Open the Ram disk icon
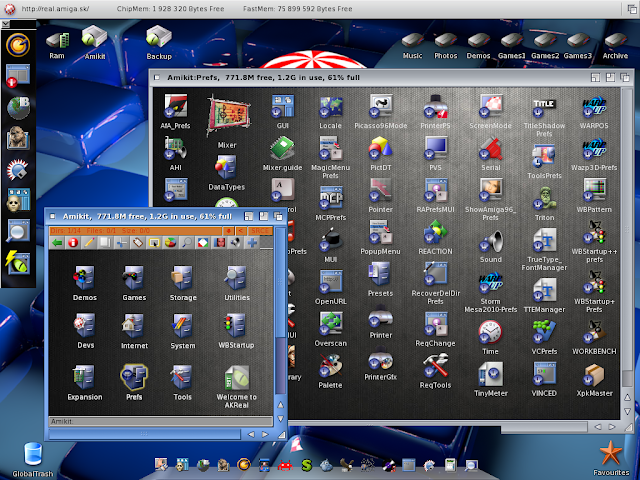The height and width of the screenshot is (480, 640). point(57,41)
